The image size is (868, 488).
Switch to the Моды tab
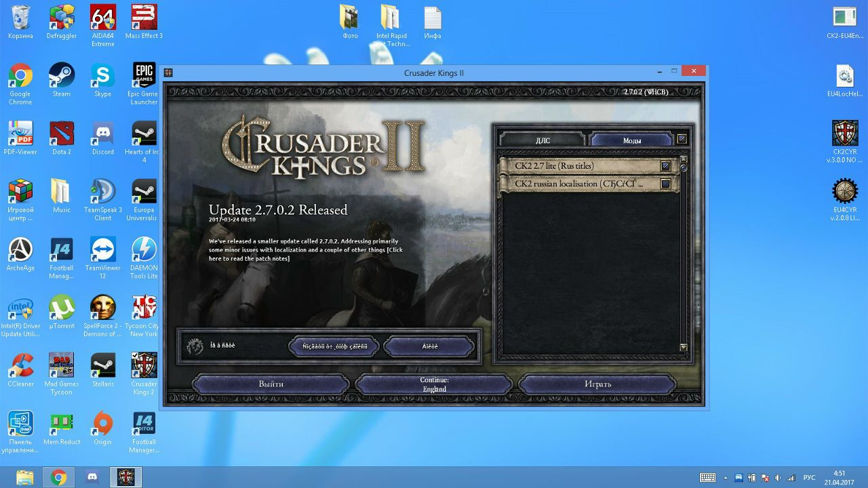coord(631,140)
